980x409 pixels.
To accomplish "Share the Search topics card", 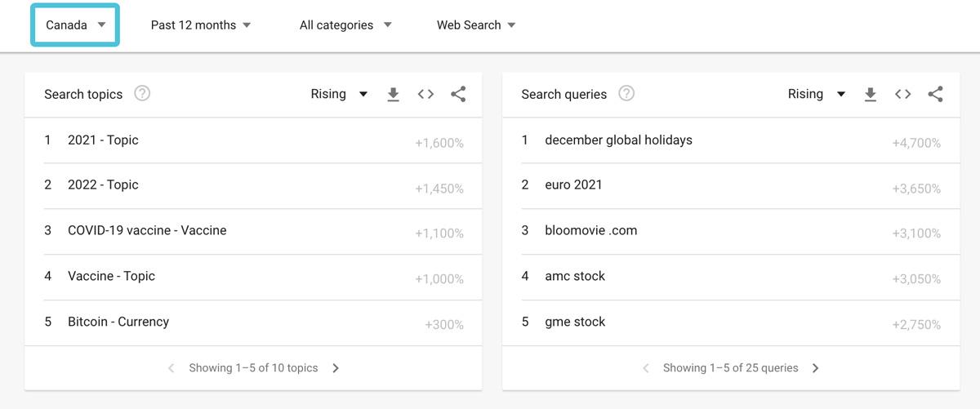I will click(458, 95).
